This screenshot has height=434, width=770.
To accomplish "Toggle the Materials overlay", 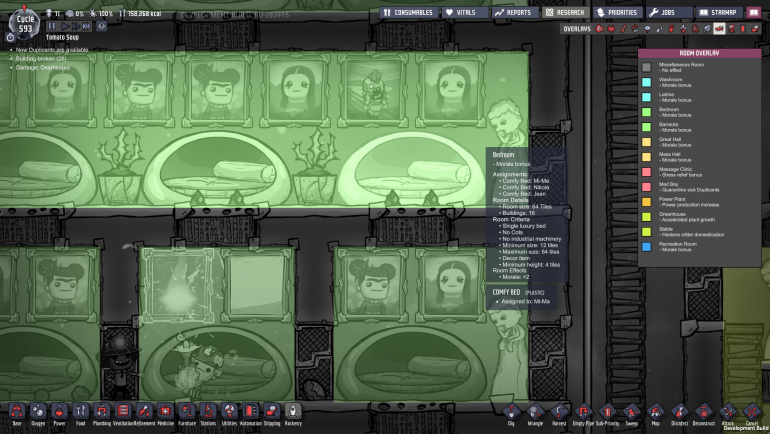I will (635, 29).
